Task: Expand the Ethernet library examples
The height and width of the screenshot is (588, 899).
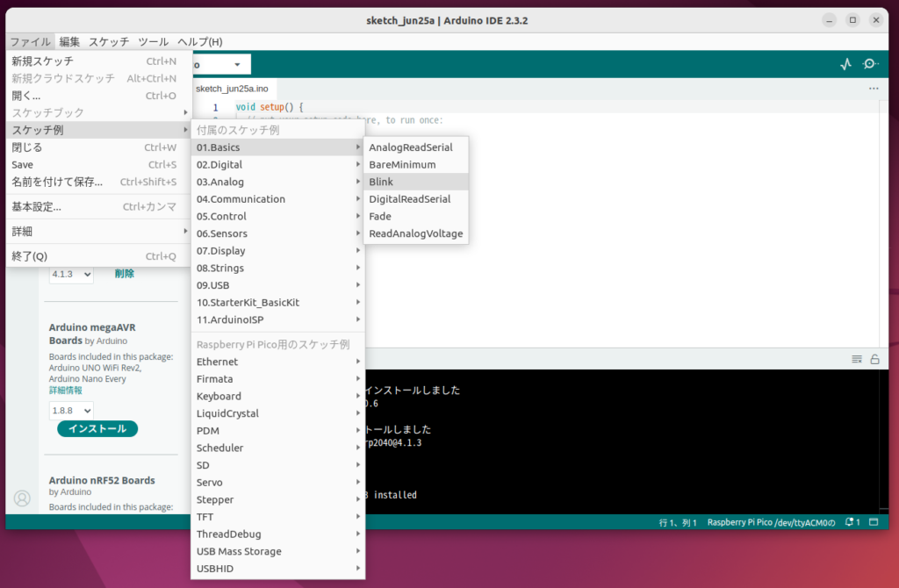Action: (278, 362)
